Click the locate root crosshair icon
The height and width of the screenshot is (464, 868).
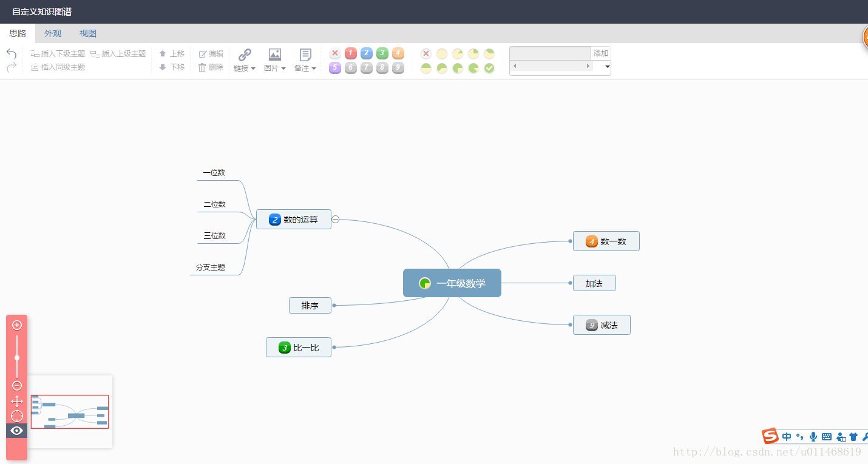17,416
